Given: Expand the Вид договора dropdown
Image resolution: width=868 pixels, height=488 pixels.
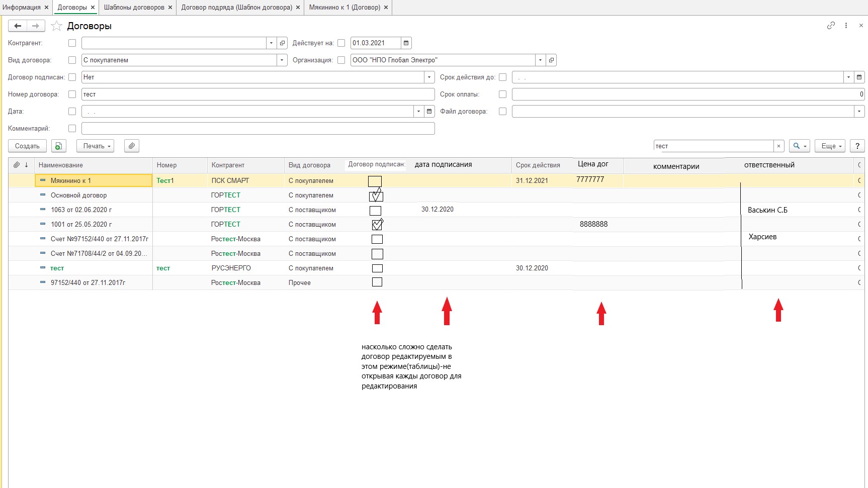Looking at the screenshot, I should [281, 60].
